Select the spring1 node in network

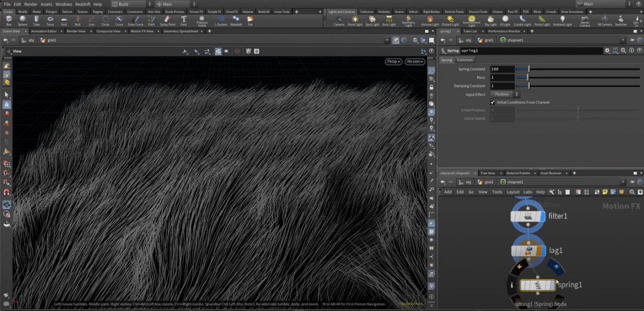click(x=537, y=285)
